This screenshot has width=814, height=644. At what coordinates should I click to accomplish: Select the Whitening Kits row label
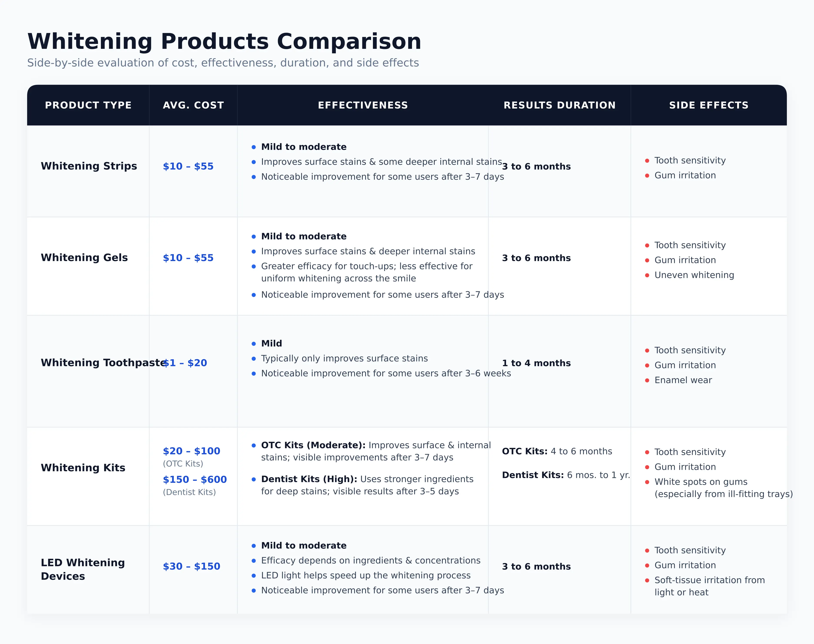(83, 468)
